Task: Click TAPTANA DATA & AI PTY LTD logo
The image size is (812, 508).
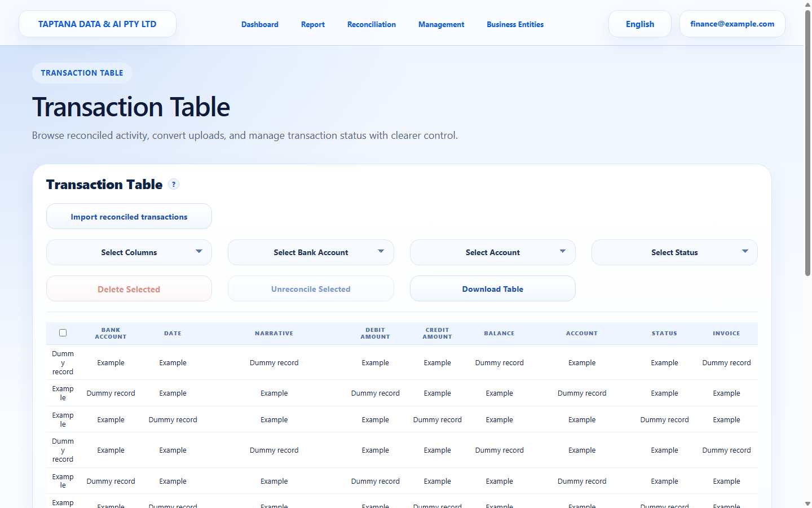Action: coord(98,24)
